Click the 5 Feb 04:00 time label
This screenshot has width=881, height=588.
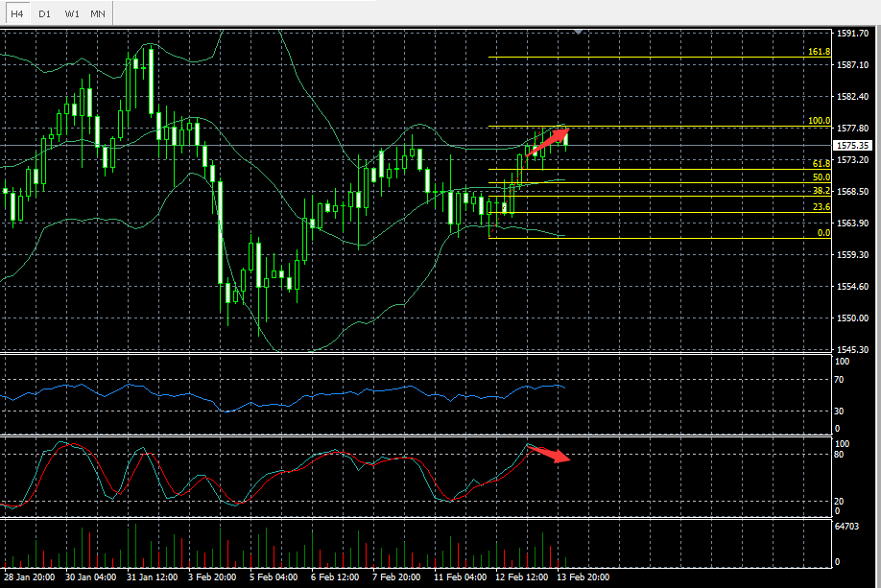(274, 577)
